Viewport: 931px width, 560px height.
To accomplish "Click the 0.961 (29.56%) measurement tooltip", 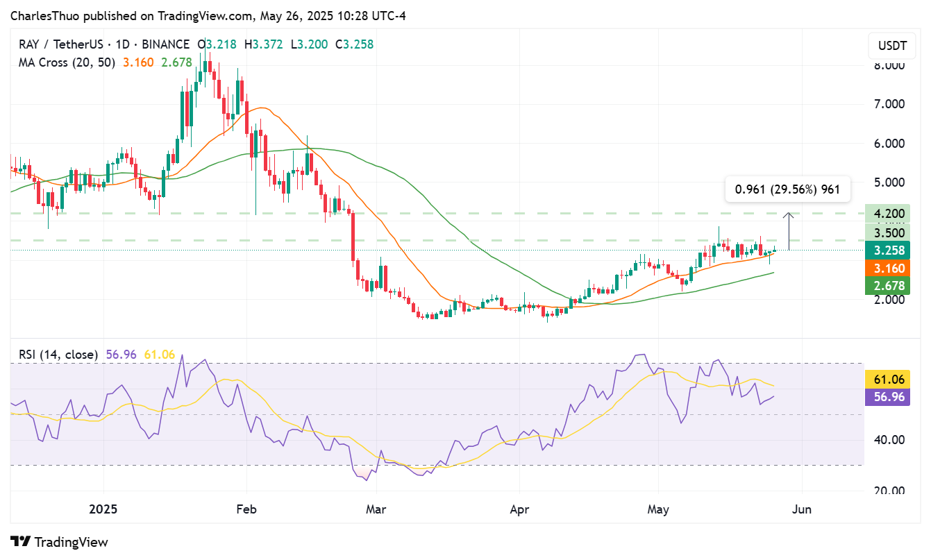I will [788, 188].
